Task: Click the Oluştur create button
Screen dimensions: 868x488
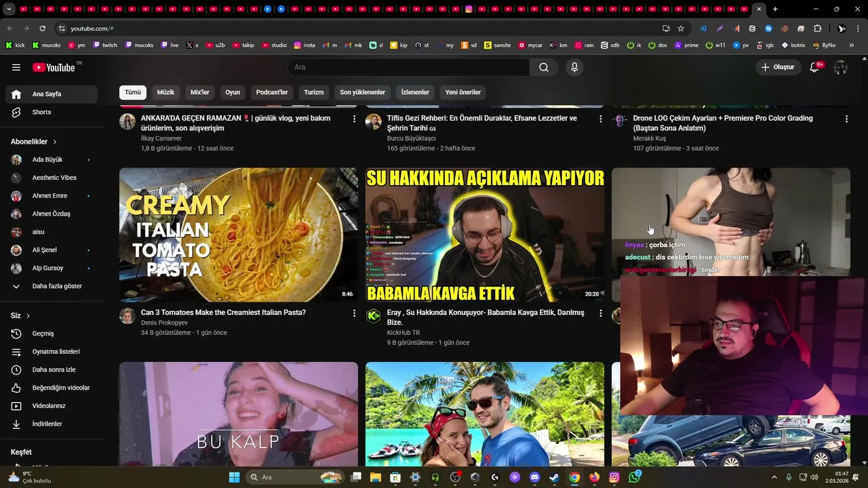Action: point(777,67)
